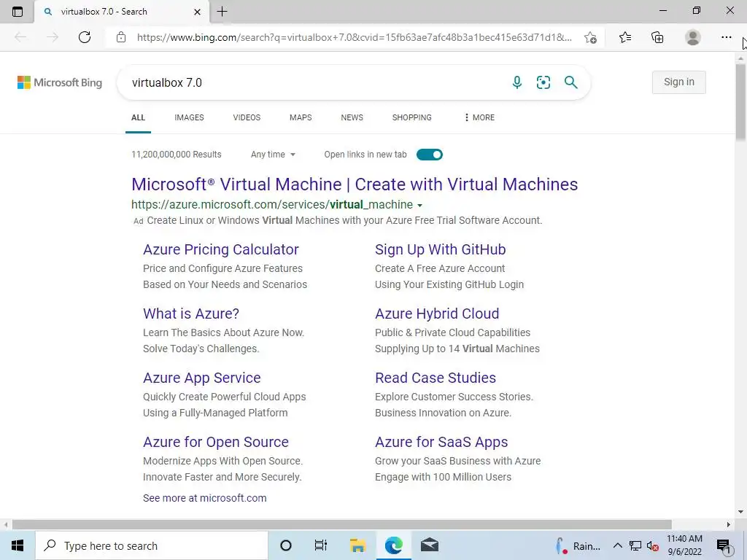The width and height of the screenshot is (747, 560).
Task: View site information lock icon
Action: click(x=121, y=37)
